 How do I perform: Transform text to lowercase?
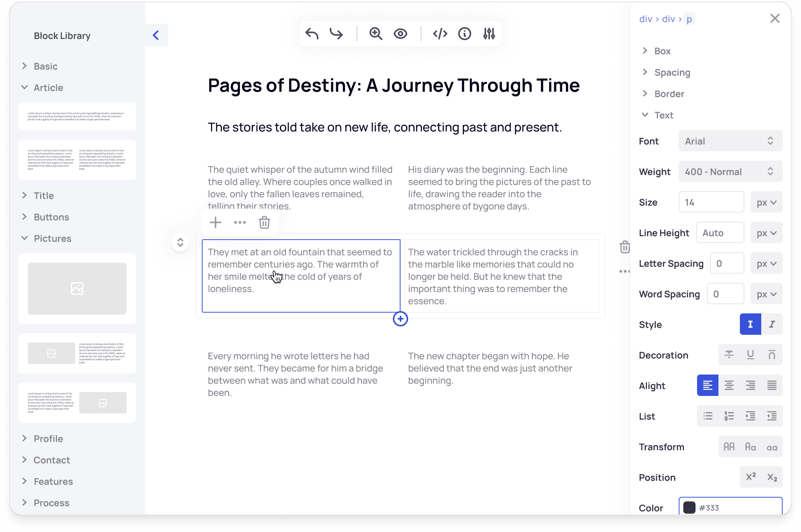(x=772, y=446)
